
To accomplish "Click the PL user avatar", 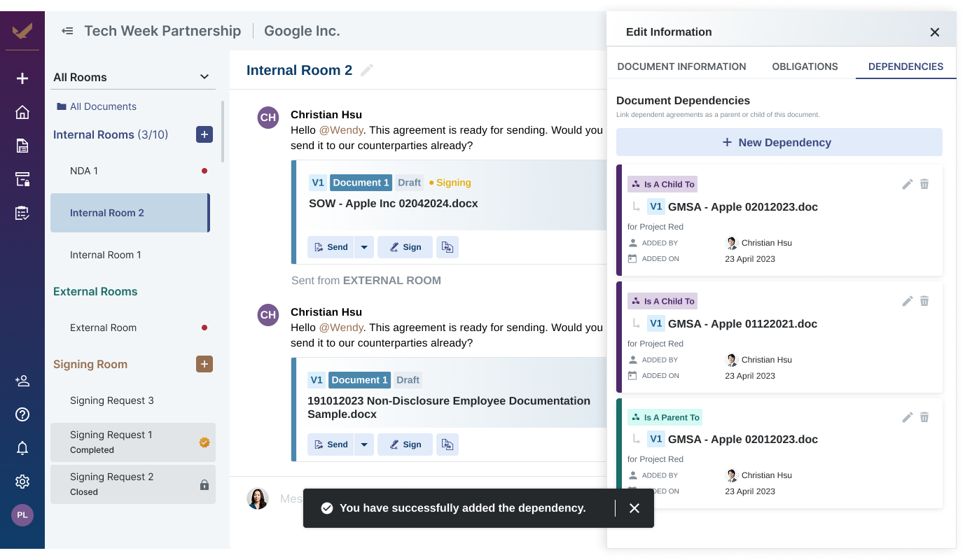I will [x=22, y=515].
